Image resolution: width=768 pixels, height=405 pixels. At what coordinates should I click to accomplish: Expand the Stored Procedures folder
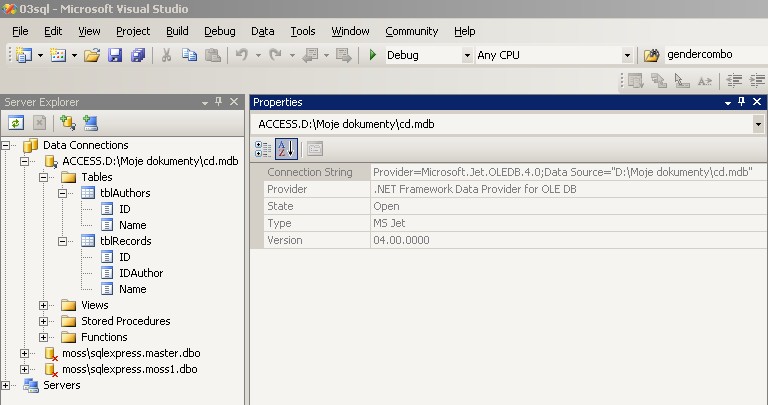[43, 322]
